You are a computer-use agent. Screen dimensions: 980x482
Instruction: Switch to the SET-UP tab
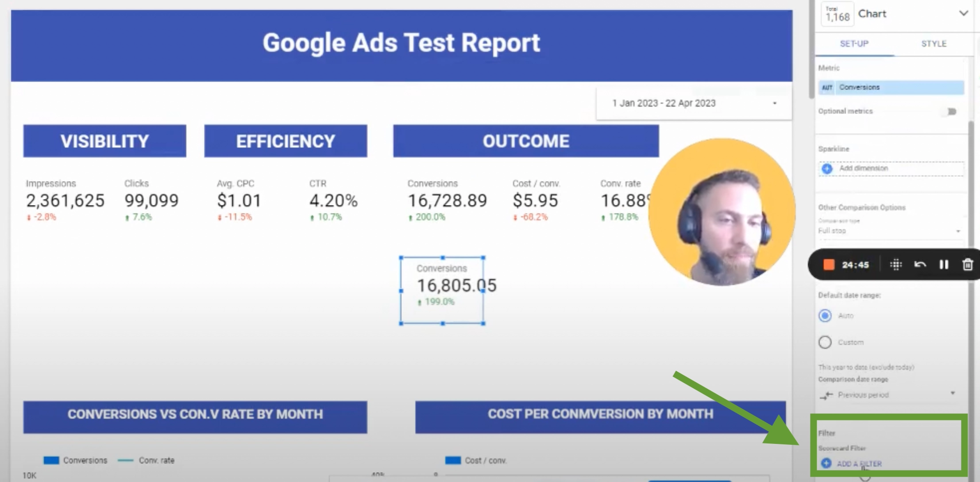(854, 43)
